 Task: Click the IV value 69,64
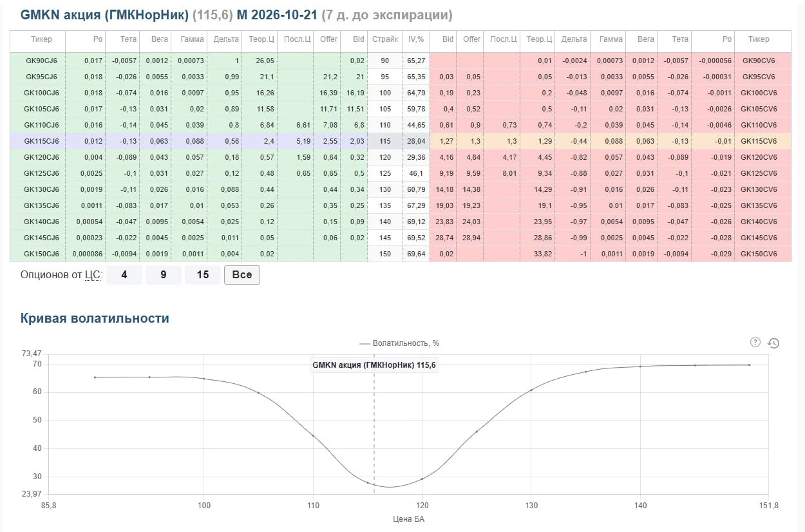(x=416, y=254)
